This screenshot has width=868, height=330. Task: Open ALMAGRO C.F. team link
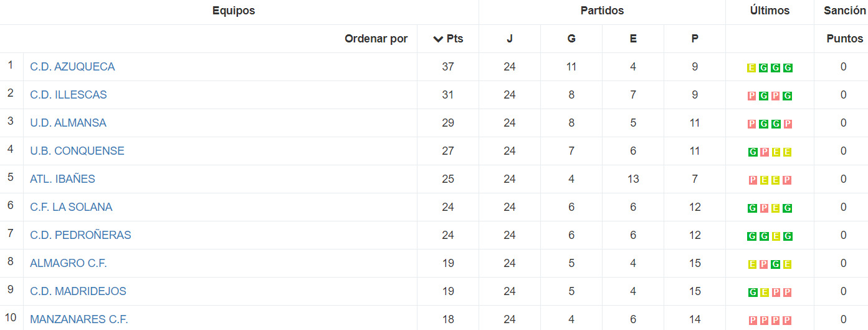[69, 263]
